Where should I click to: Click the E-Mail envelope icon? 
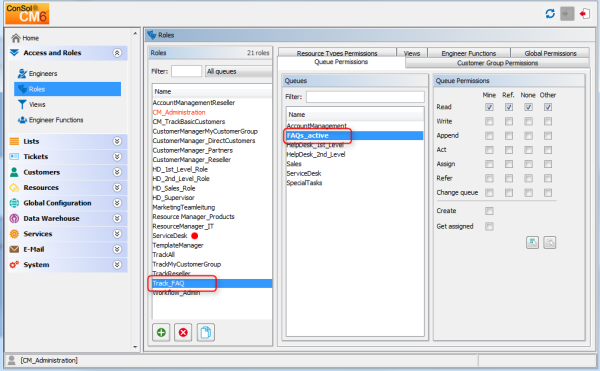tap(14, 249)
